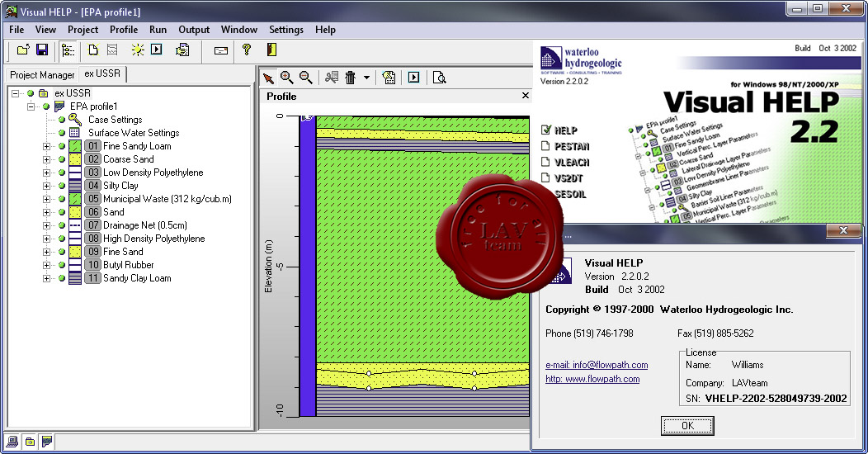The height and width of the screenshot is (454, 868).
Task: Collapse the ex USSR project node
Action: [16, 93]
